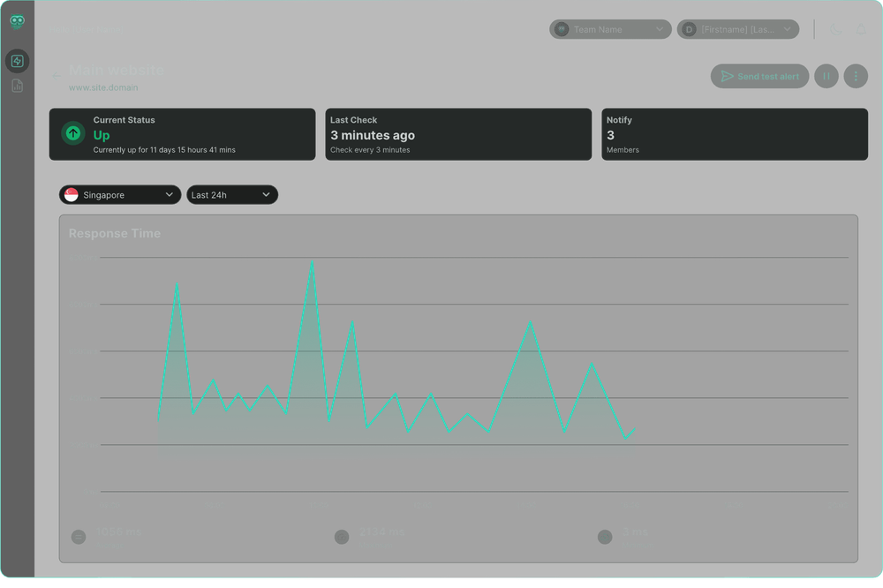Viewport: 883px width, 588px height.
Task: Open the monitors page in sidebar
Action: [17, 61]
